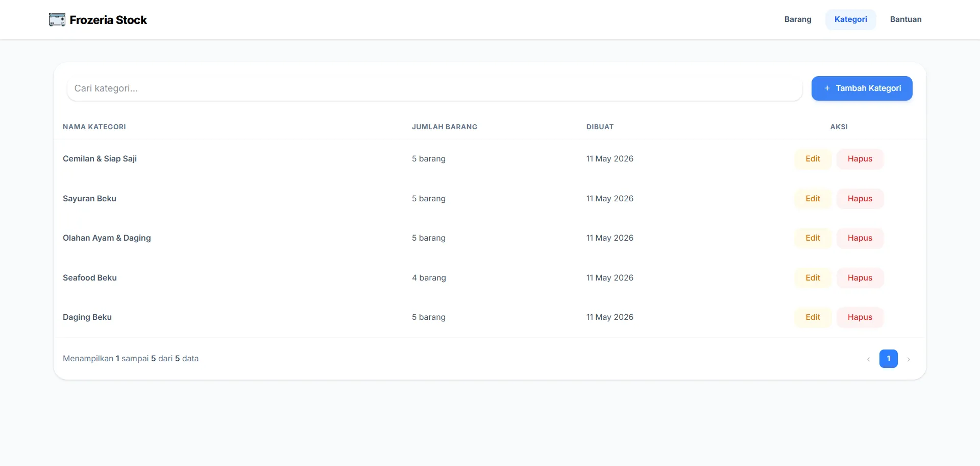Image resolution: width=980 pixels, height=466 pixels.
Task: Click the JUMLAH BARANG column header
Action: pyautogui.click(x=445, y=127)
